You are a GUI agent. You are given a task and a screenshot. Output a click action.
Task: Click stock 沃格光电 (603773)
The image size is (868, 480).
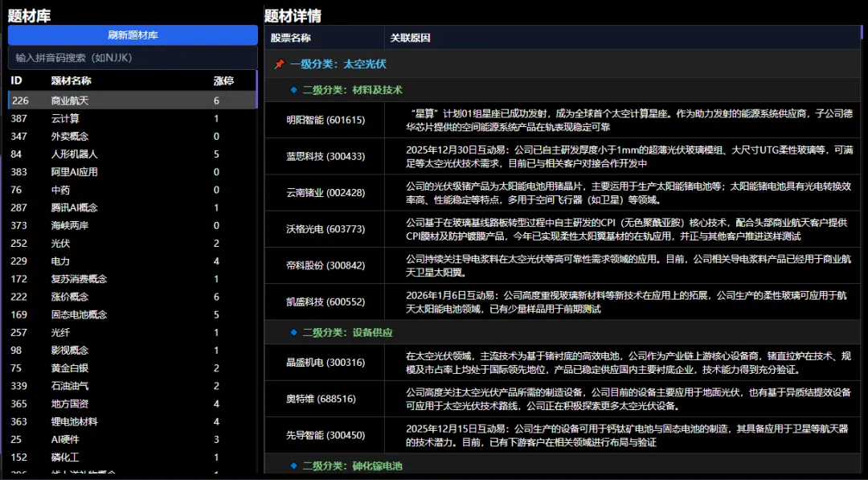pos(325,228)
